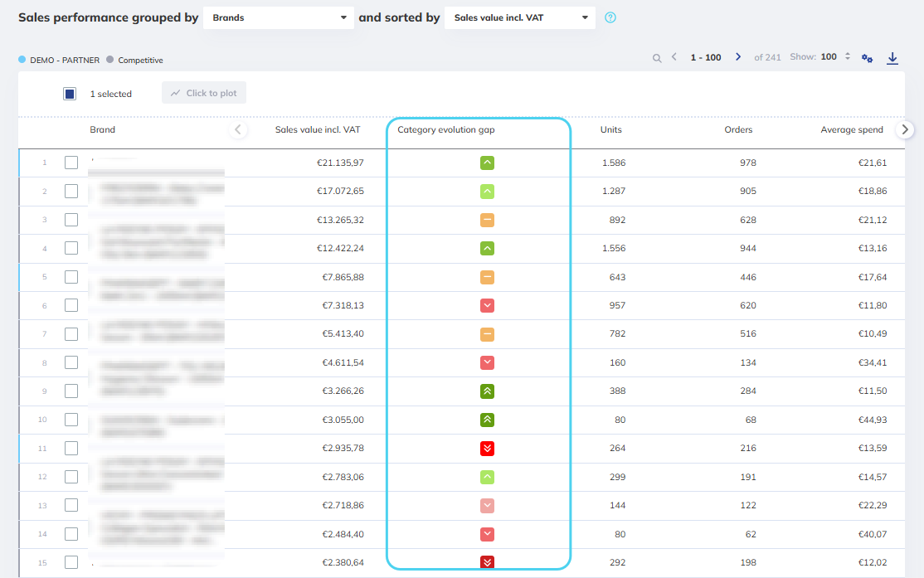
Task: Open the Sales value incl. VAT sort dropdown
Action: coord(520,17)
